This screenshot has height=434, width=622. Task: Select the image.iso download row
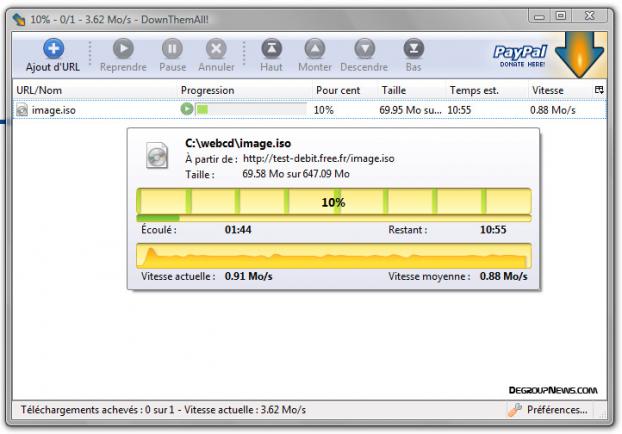(x=60, y=110)
